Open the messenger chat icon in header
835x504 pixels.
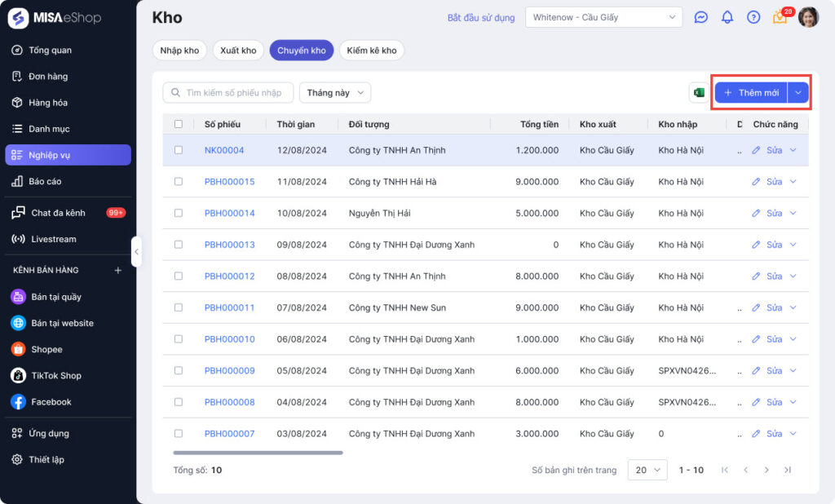[700, 17]
